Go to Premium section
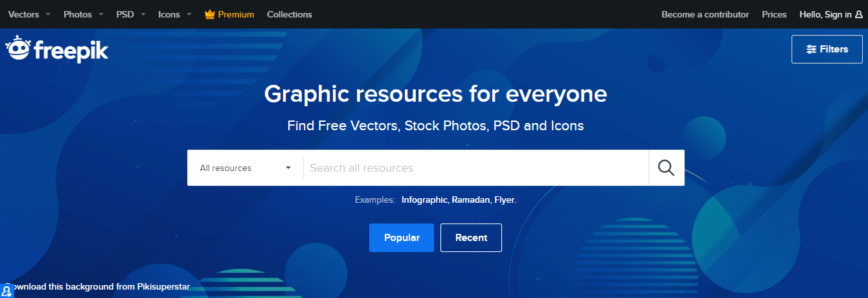Viewport: 868px width, 298px height. click(229, 14)
